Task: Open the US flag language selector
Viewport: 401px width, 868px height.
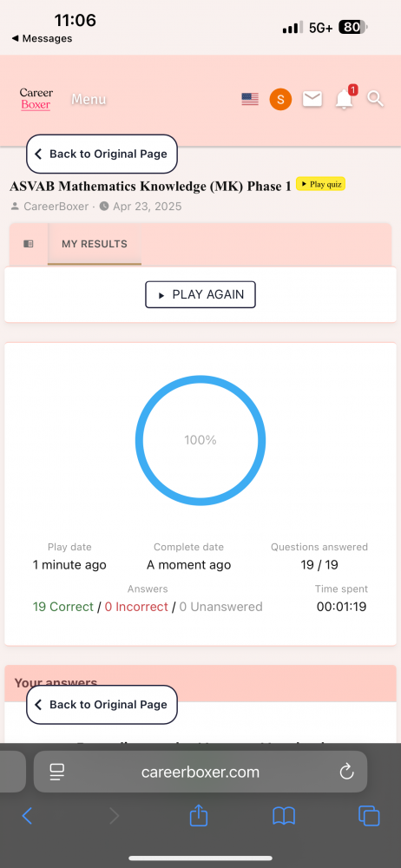Action: 250,100
